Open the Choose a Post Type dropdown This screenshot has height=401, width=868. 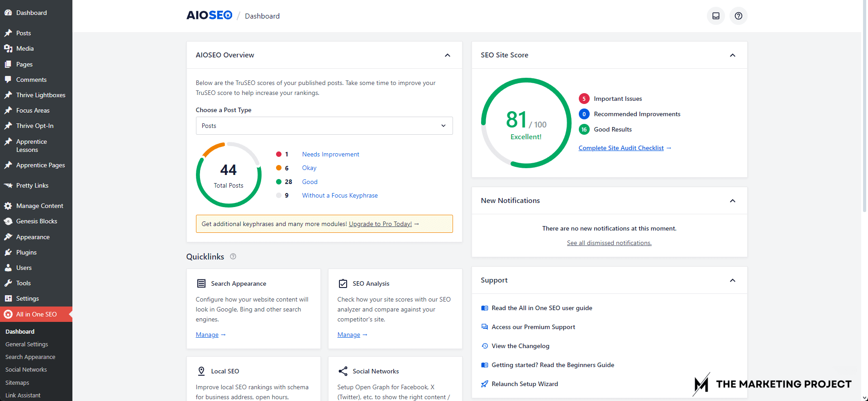(x=324, y=126)
